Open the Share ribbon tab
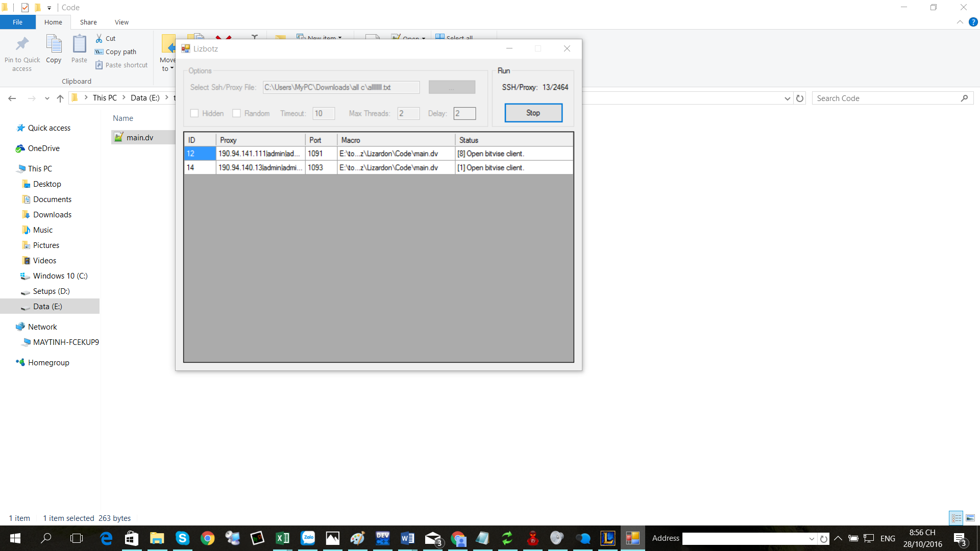This screenshot has height=551, width=980. point(88,22)
